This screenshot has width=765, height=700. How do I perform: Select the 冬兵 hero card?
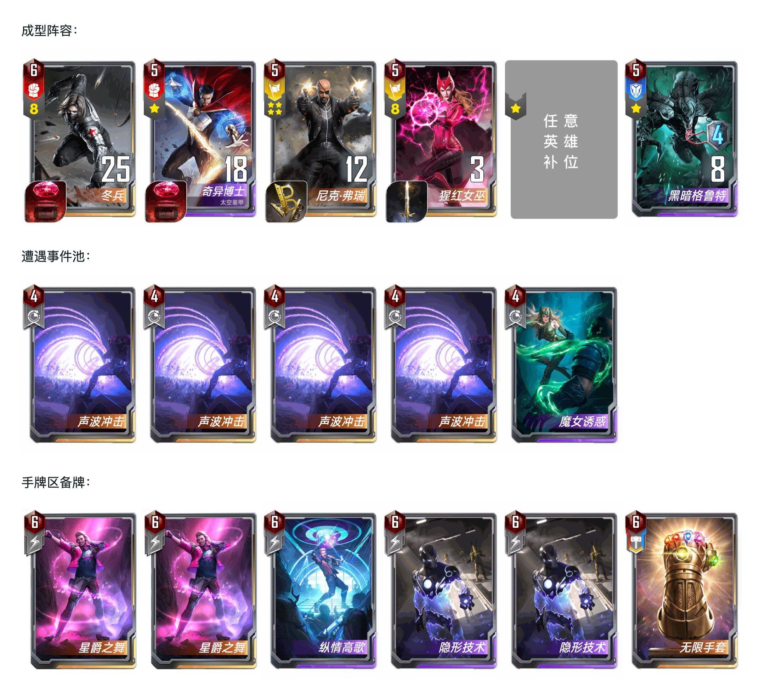pos(79,139)
